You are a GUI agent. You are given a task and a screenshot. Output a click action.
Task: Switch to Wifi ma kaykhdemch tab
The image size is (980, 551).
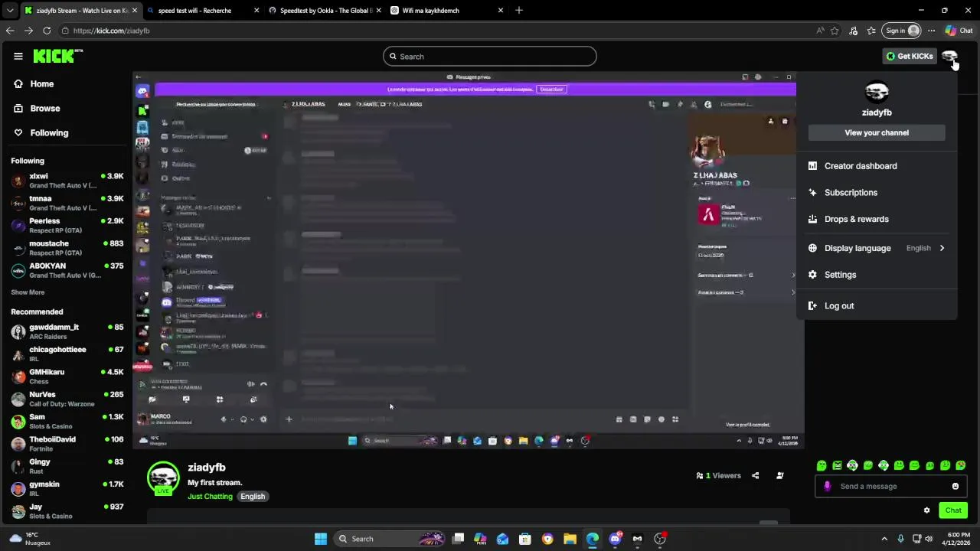tap(446, 11)
